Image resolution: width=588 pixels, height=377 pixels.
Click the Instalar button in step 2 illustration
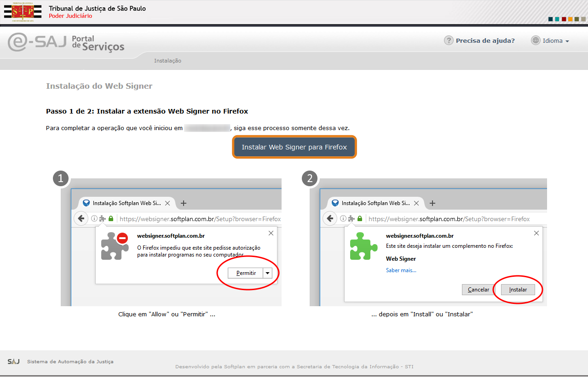(518, 290)
